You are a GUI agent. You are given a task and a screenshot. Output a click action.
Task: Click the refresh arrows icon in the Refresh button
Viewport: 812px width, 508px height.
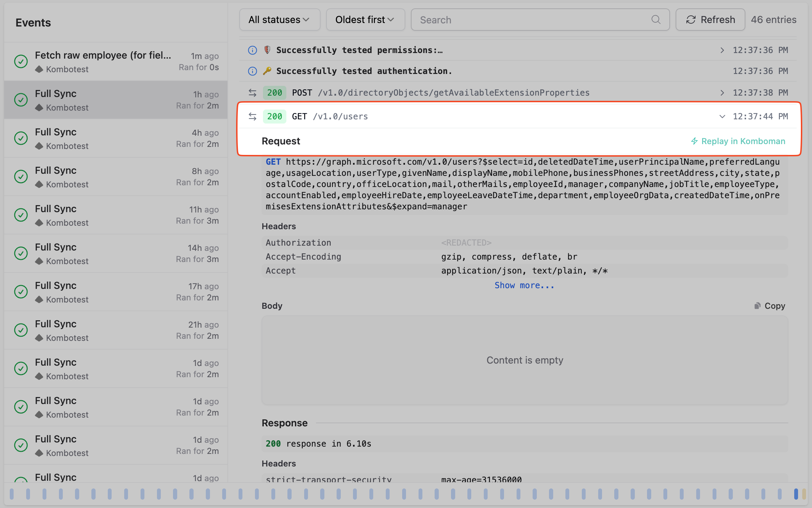tap(691, 20)
